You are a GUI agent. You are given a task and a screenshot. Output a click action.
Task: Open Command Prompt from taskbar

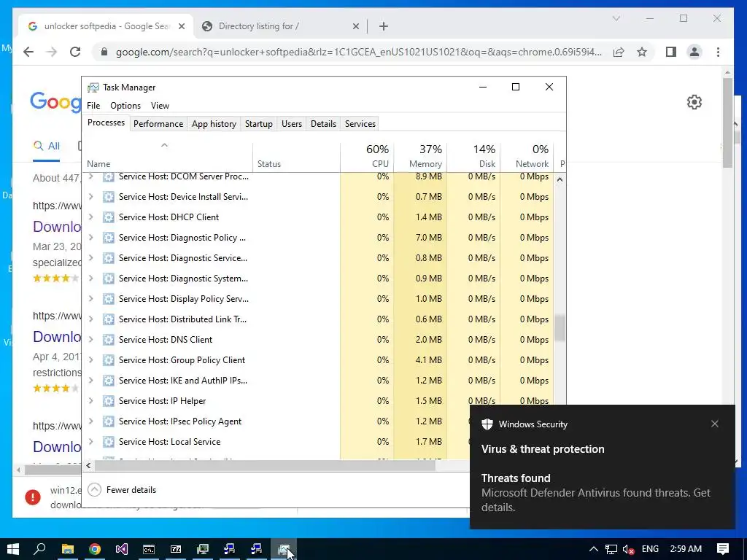[149, 549]
